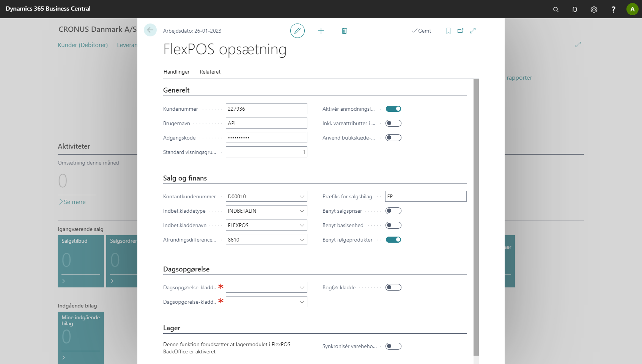
Task: Open Kontantkundenummer dropdown
Action: tap(302, 196)
